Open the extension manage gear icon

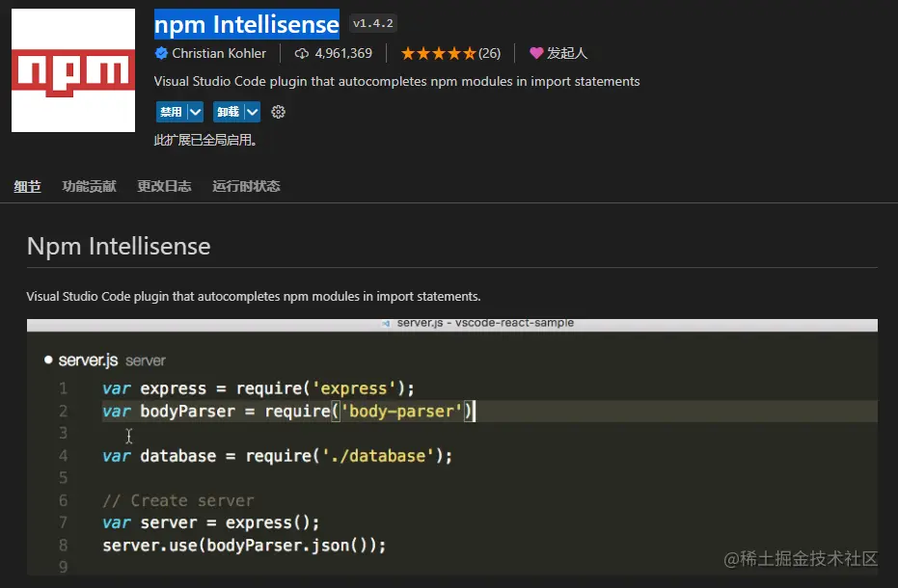(x=279, y=112)
